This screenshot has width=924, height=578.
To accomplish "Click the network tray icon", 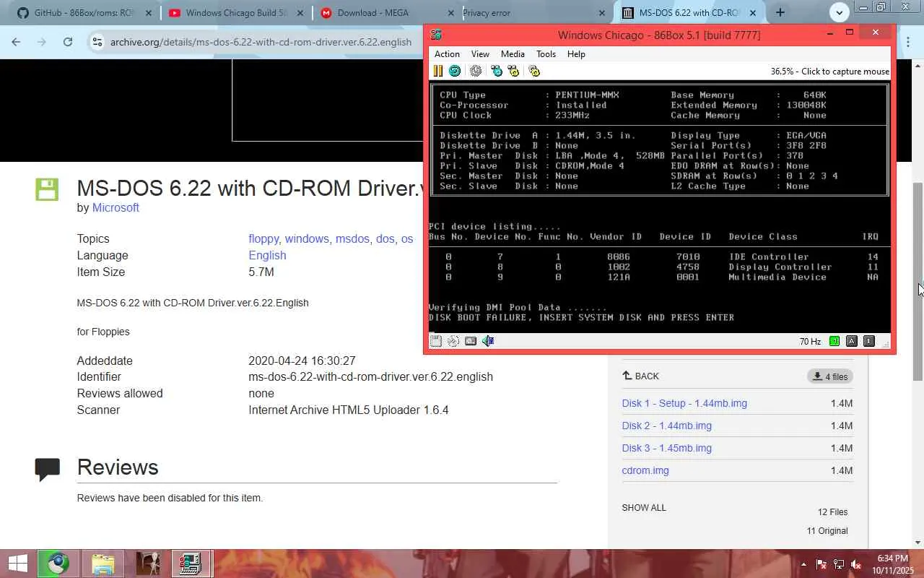I will coord(838,564).
